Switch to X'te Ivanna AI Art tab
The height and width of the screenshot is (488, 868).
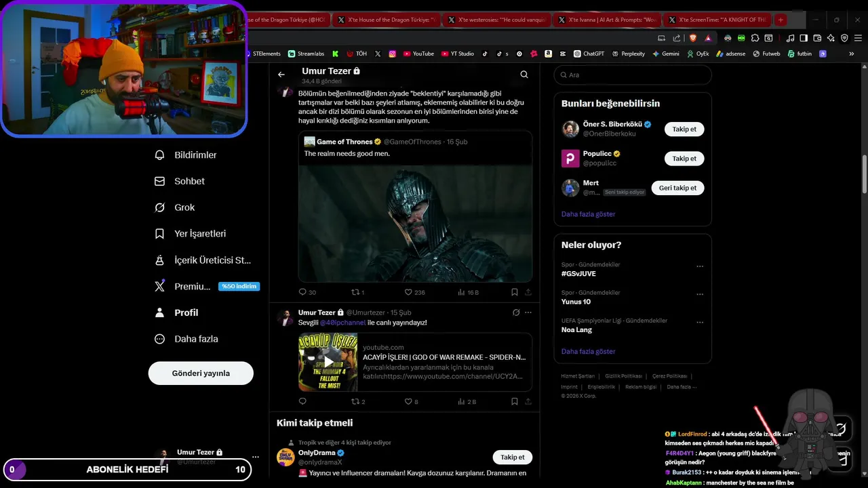(606, 20)
